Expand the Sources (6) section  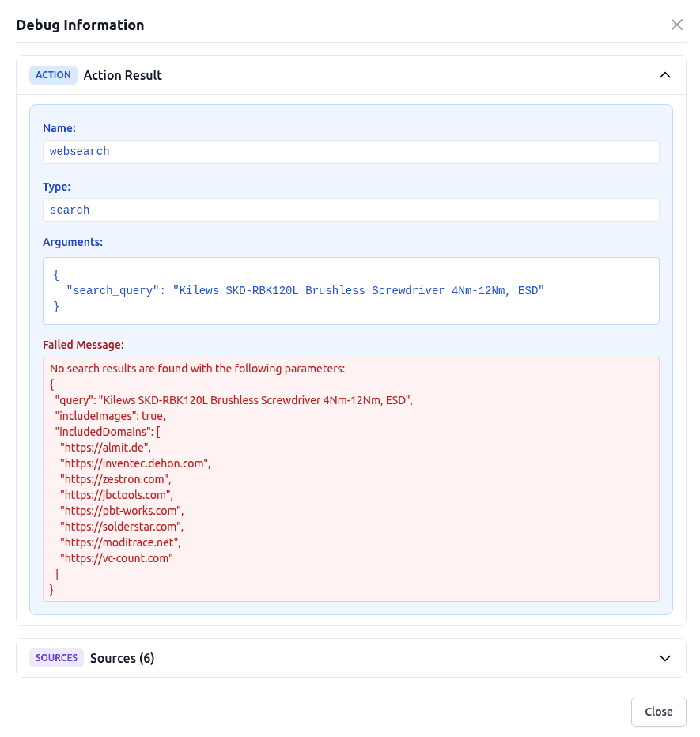(x=665, y=657)
